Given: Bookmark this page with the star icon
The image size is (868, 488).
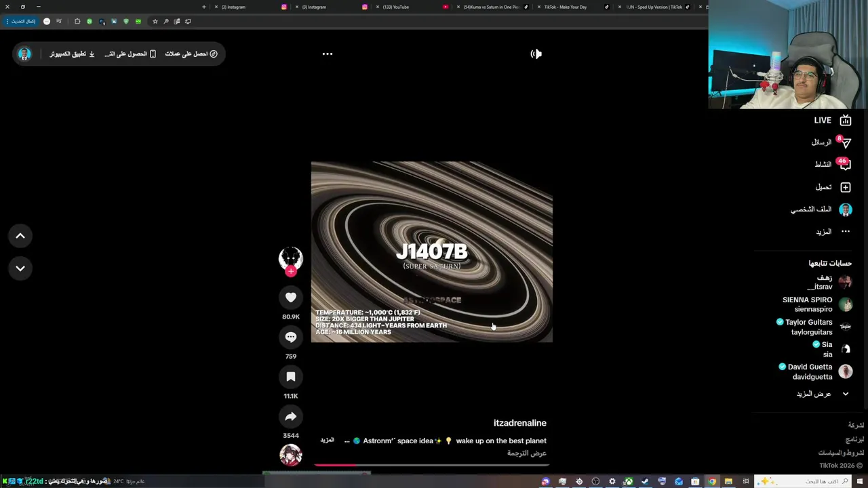Looking at the screenshot, I should pos(155,21).
